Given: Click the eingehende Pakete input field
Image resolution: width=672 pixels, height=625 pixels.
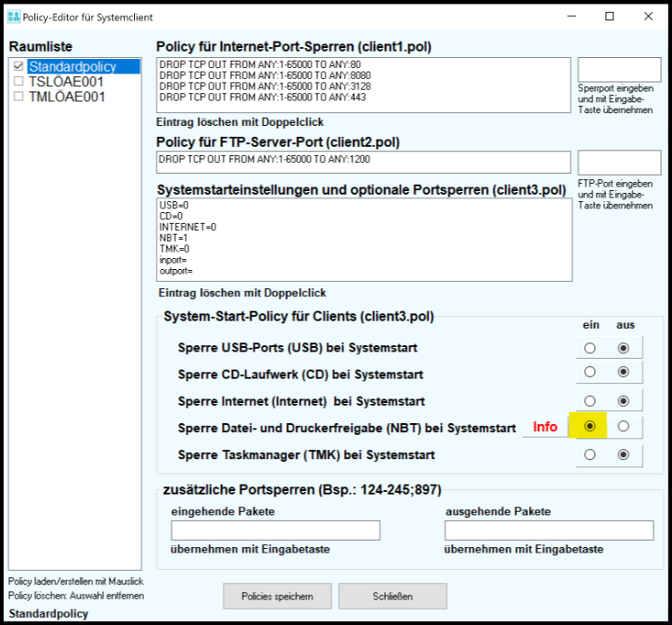Looking at the screenshot, I should (275, 530).
